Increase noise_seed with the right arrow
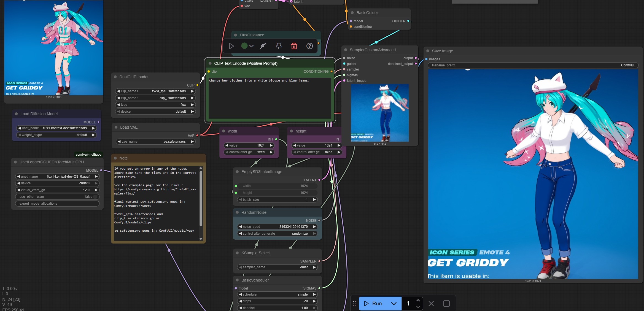Screen dimensions: 644x311 point(314,227)
